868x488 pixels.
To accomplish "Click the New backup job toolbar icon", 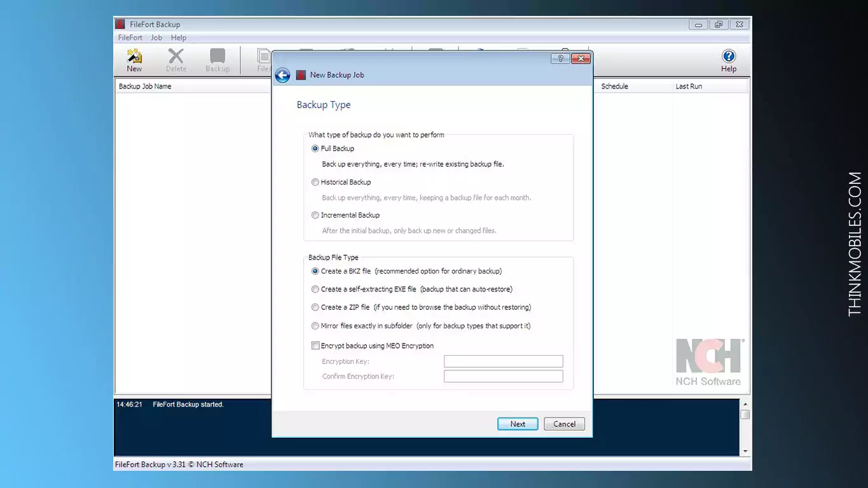I will coord(134,60).
